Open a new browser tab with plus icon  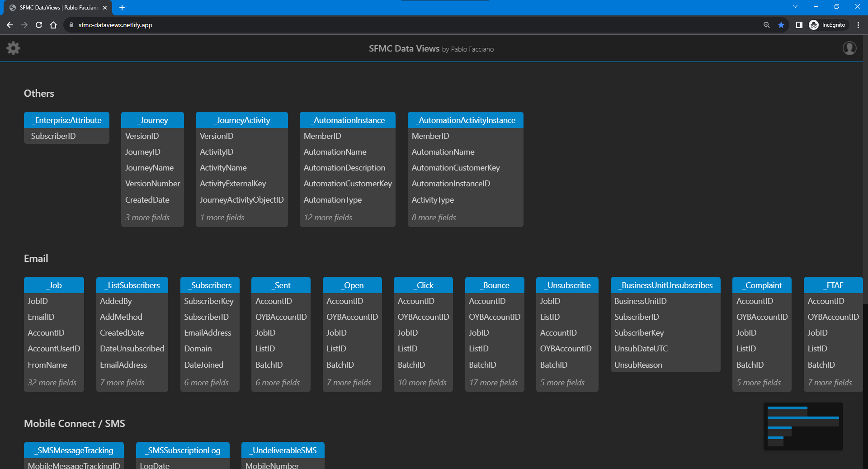[122, 8]
